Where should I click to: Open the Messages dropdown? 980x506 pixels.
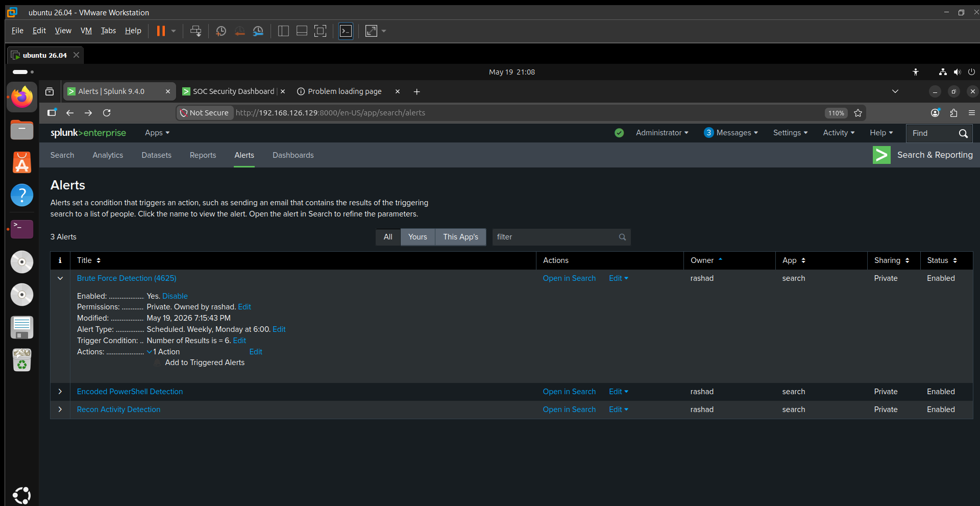click(x=731, y=133)
